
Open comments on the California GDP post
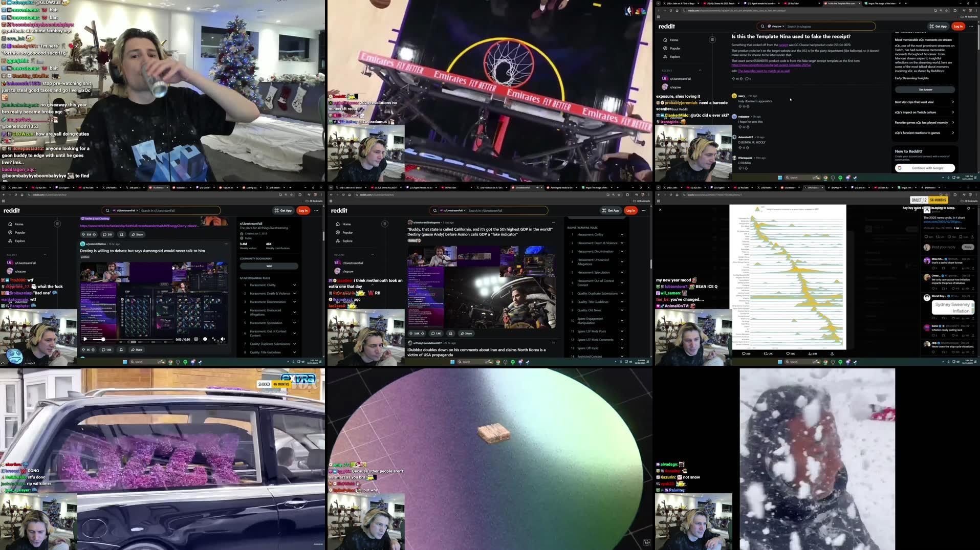click(x=435, y=334)
